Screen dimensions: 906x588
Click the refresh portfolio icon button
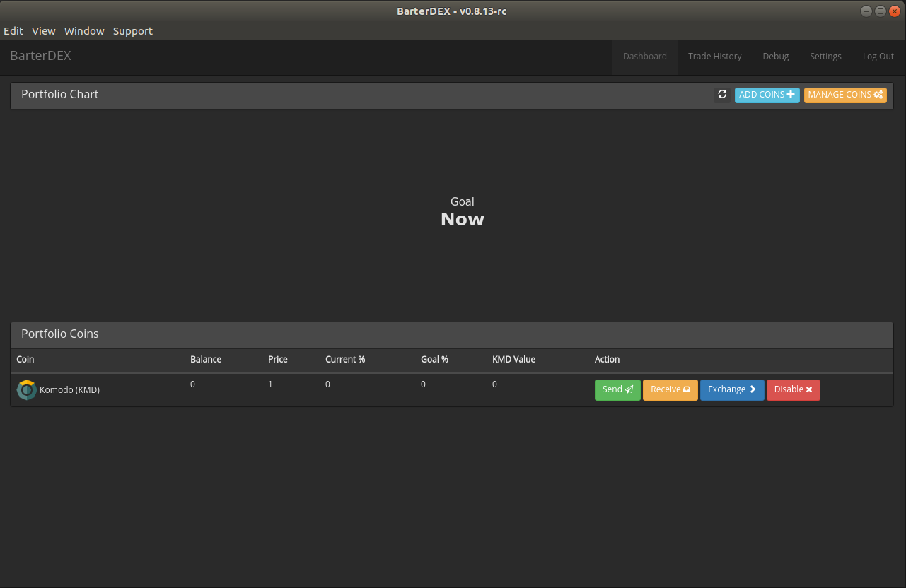722,95
